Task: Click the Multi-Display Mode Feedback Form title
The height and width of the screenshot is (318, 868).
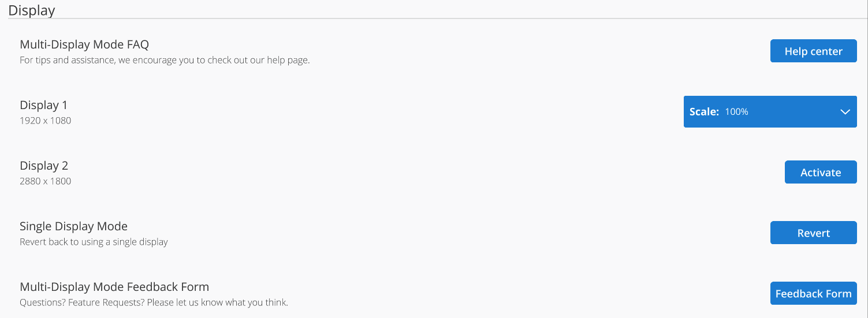Action: point(114,287)
